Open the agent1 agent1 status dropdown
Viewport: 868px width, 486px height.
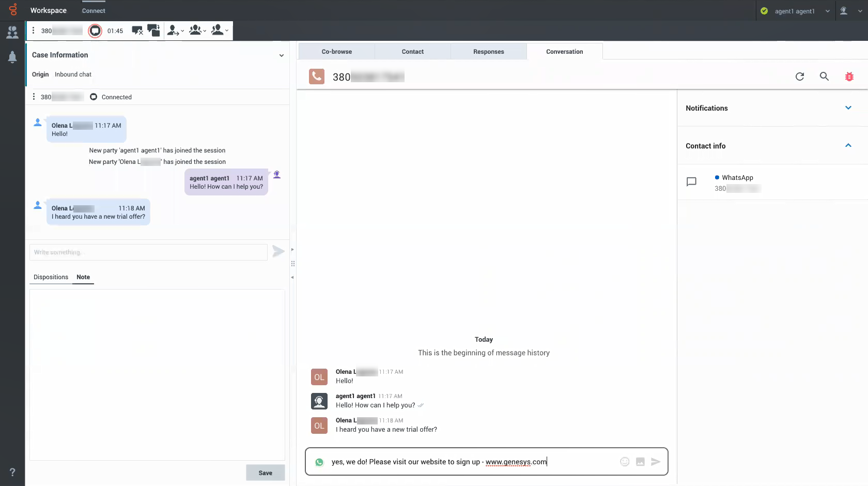827,11
